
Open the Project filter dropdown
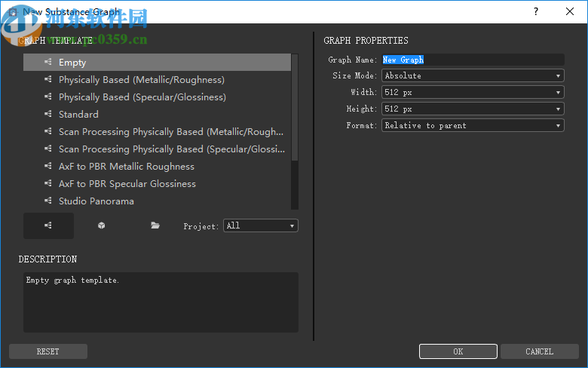[261, 225]
